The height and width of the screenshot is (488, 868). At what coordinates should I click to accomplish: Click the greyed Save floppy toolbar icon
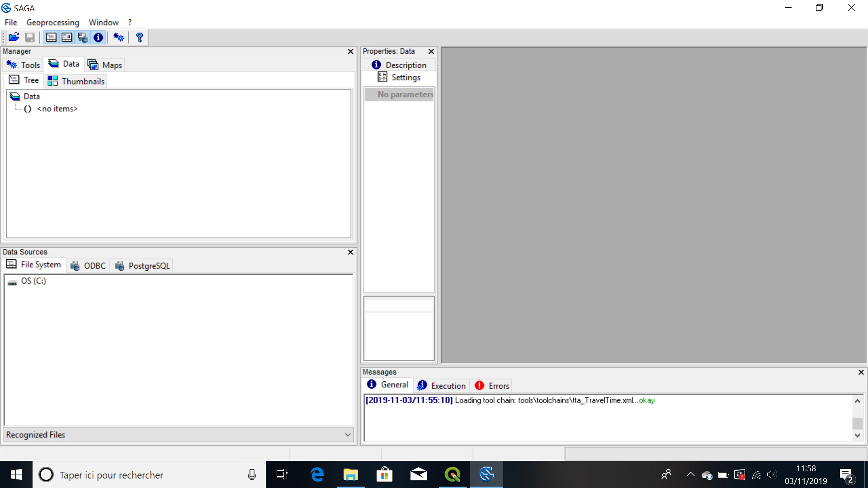(x=30, y=38)
